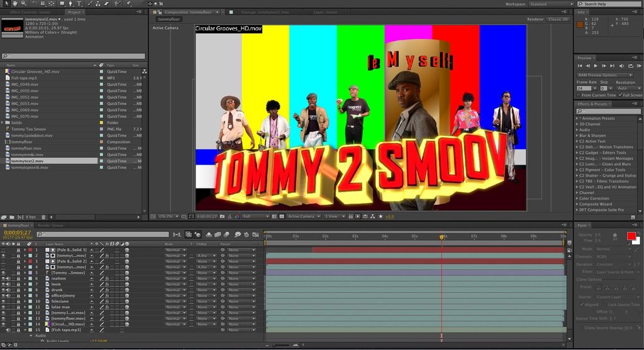This screenshot has width=644, height=350.
Task: Click current time indicator on timeline ruler
Action: (x=442, y=237)
